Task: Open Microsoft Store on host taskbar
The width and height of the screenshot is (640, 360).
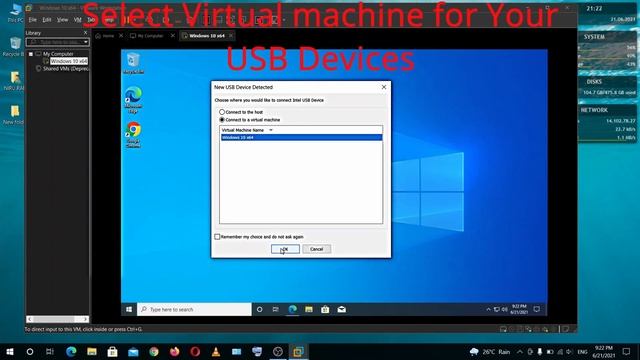Action: pos(113,351)
